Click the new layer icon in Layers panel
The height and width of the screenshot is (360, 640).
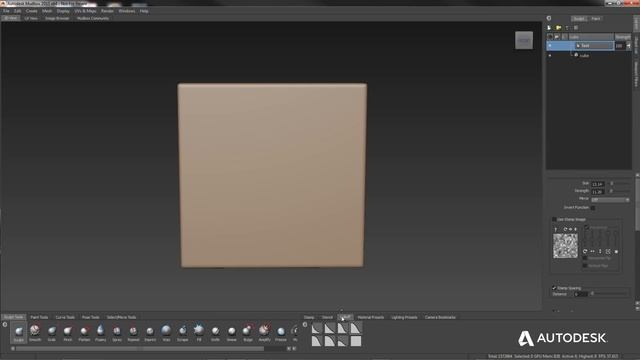coord(549,28)
